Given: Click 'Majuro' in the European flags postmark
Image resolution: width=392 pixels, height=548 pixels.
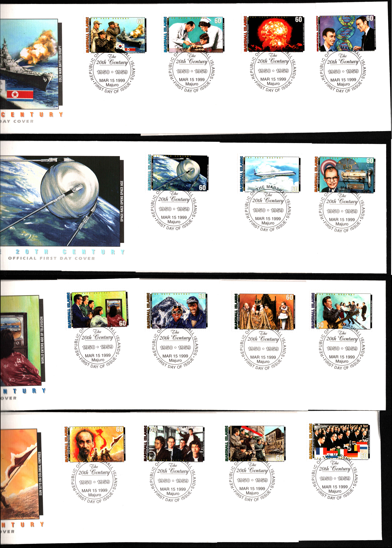Looking at the screenshot, I should pyautogui.click(x=335, y=491).
